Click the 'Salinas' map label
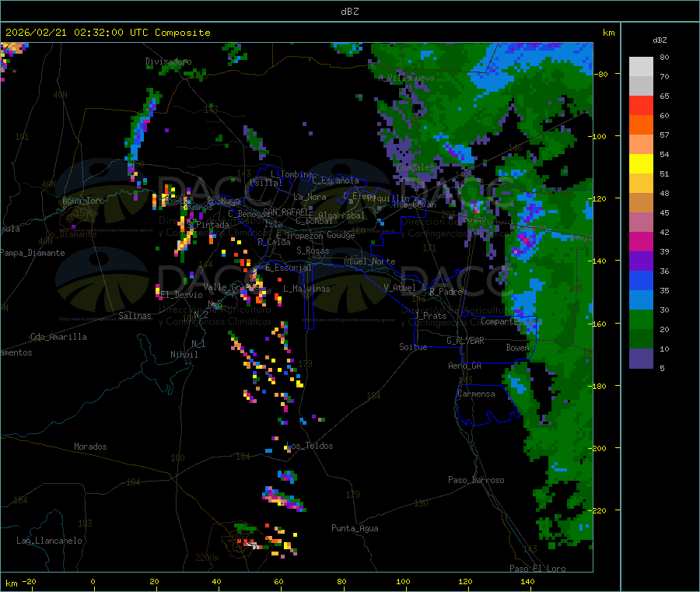This screenshot has width=700, height=592. pos(135,316)
